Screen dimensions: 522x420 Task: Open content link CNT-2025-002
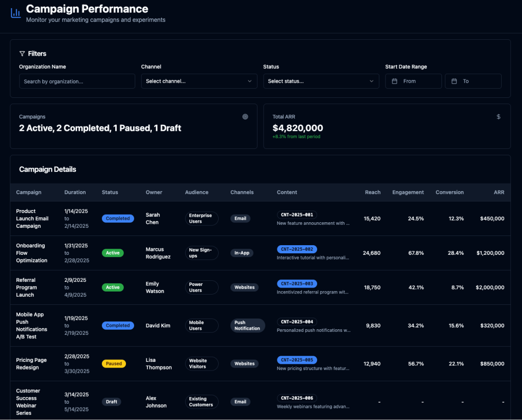tap(297, 249)
